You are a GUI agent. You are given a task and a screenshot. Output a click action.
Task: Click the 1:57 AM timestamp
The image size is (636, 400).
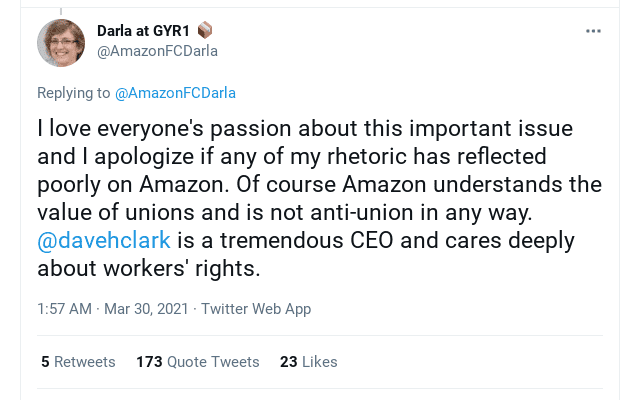tap(65, 309)
